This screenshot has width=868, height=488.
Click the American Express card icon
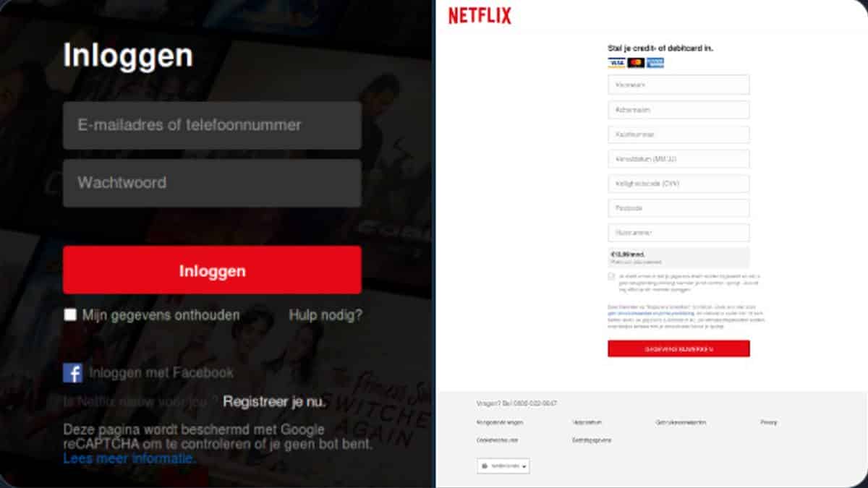pyautogui.click(x=655, y=63)
